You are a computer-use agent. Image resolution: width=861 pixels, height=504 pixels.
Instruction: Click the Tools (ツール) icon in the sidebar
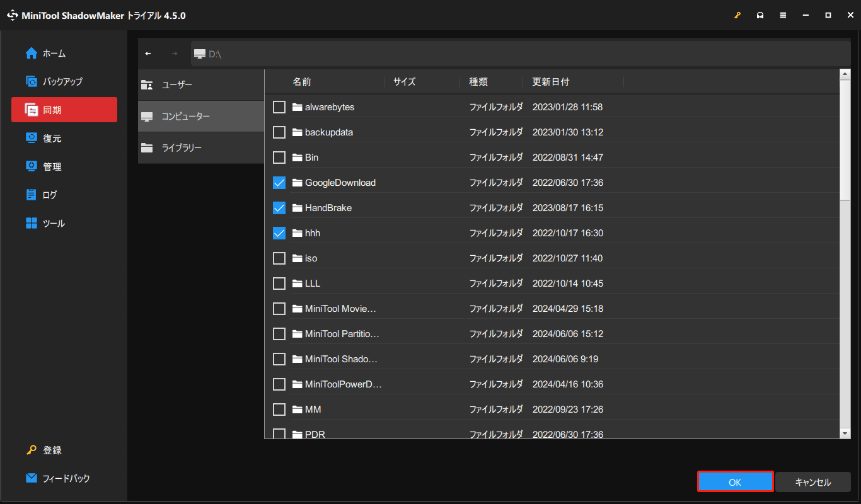tap(32, 223)
